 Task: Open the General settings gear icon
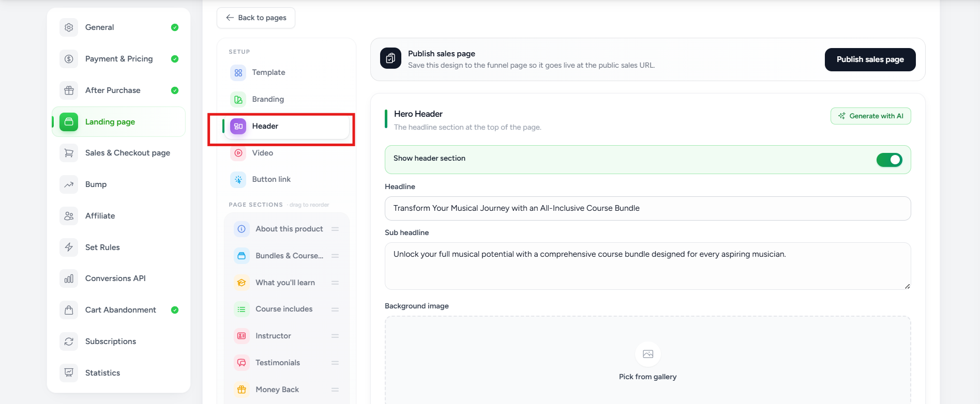[69, 27]
